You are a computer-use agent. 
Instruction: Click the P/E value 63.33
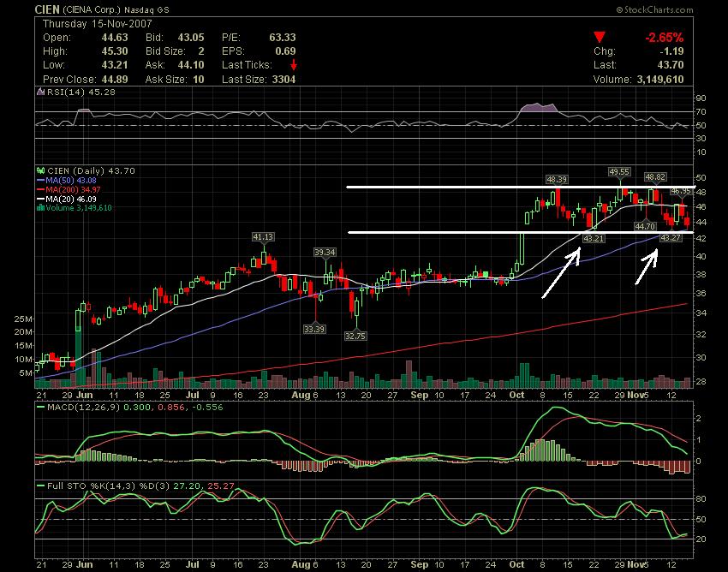tap(283, 38)
